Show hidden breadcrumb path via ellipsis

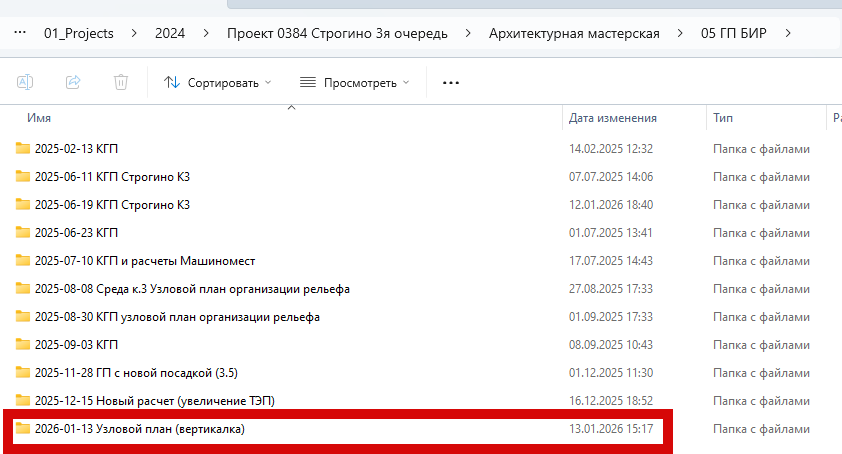[x=20, y=33]
